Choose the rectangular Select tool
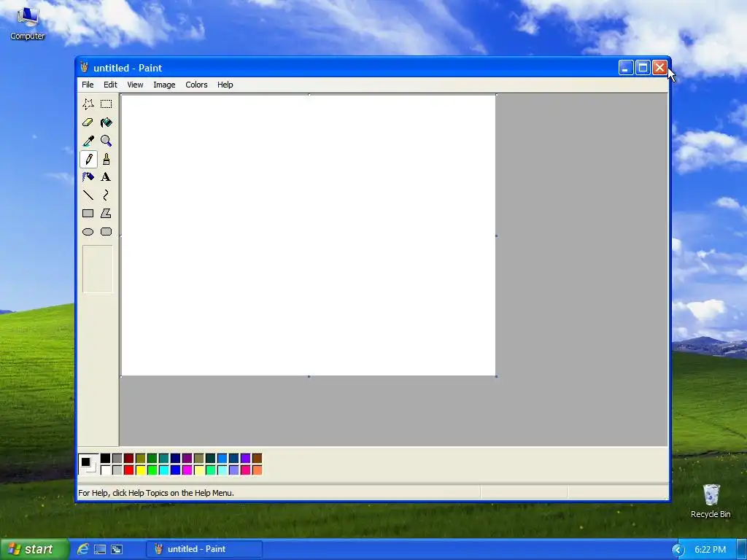Image resolution: width=747 pixels, height=560 pixels. point(107,104)
